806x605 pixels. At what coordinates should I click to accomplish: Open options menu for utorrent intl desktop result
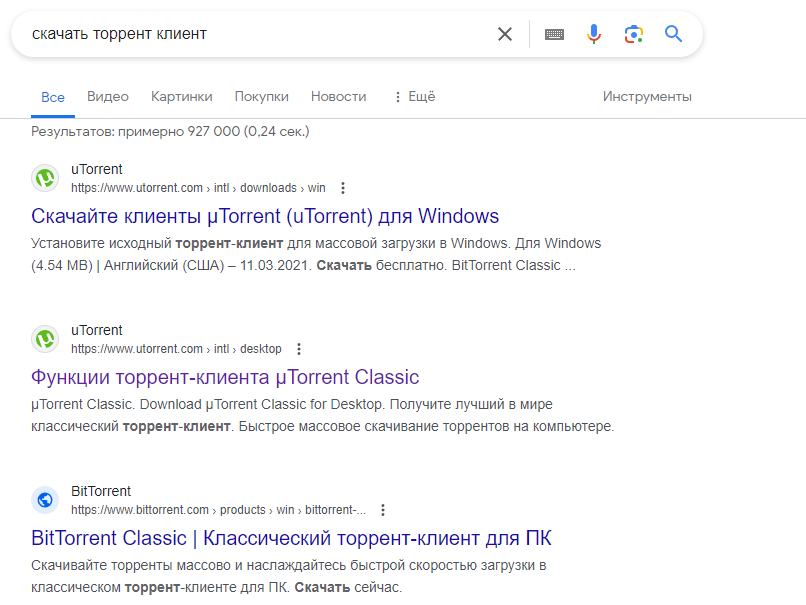click(x=299, y=349)
